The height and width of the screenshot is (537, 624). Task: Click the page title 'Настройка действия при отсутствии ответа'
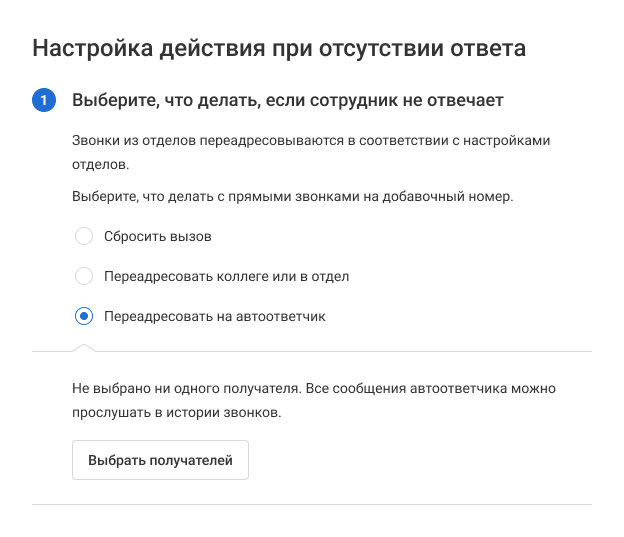pos(279,49)
